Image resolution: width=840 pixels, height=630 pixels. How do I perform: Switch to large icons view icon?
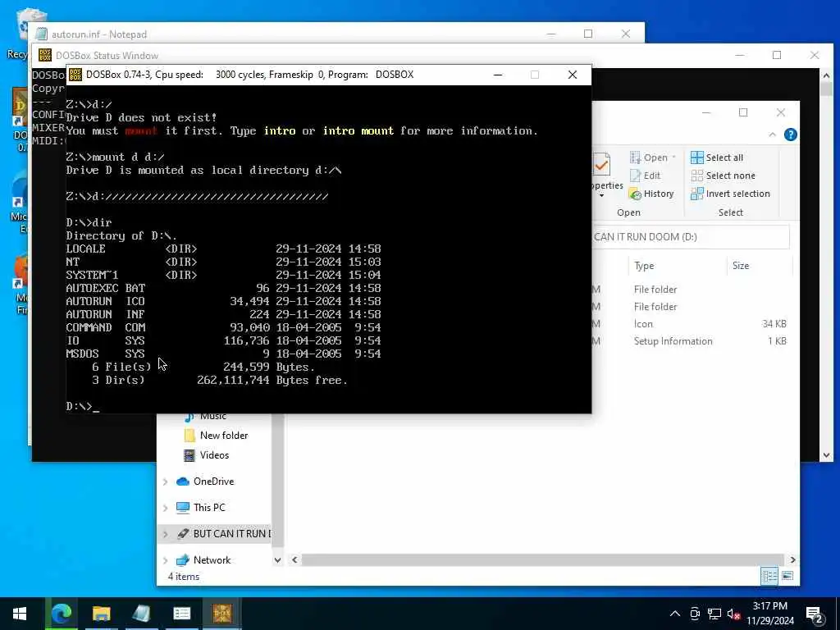(787, 576)
